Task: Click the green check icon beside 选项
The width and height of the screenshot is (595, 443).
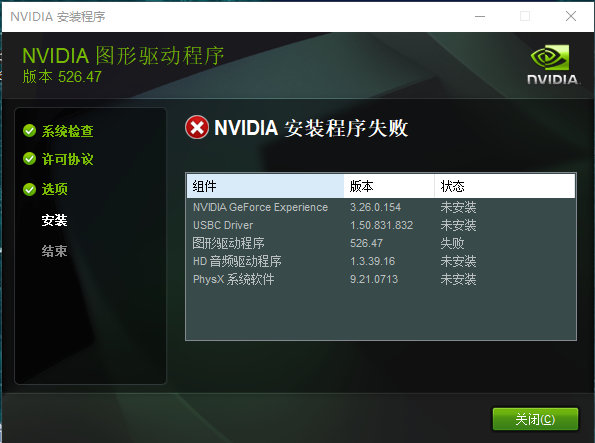Action: pyautogui.click(x=29, y=189)
